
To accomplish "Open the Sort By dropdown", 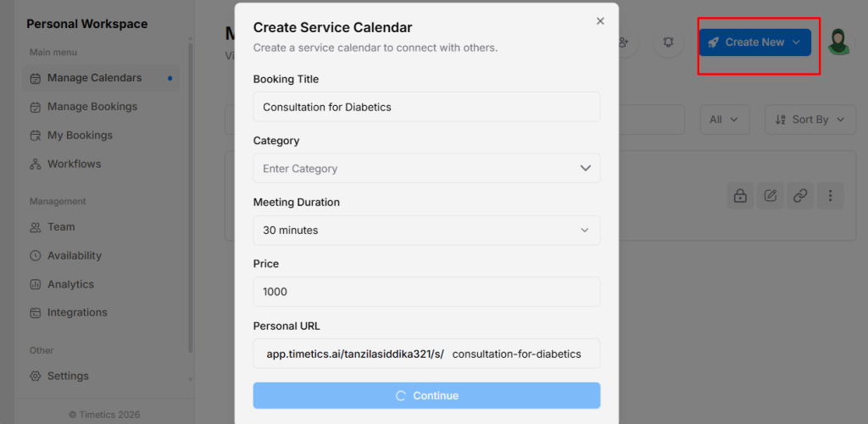I will pyautogui.click(x=810, y=120).
